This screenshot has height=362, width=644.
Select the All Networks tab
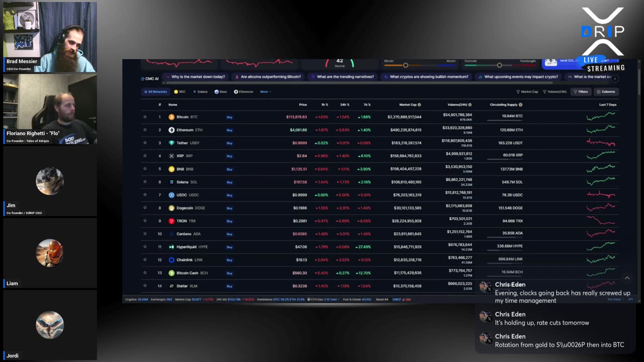click(x=155, y=92)
